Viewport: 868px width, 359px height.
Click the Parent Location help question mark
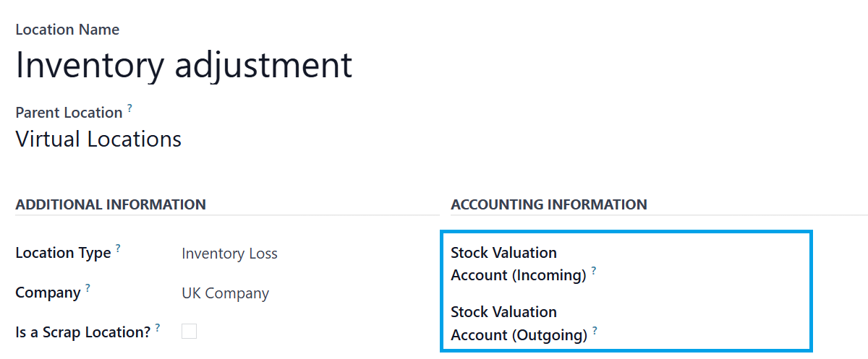pyautogui.click(x=130, y=108)
